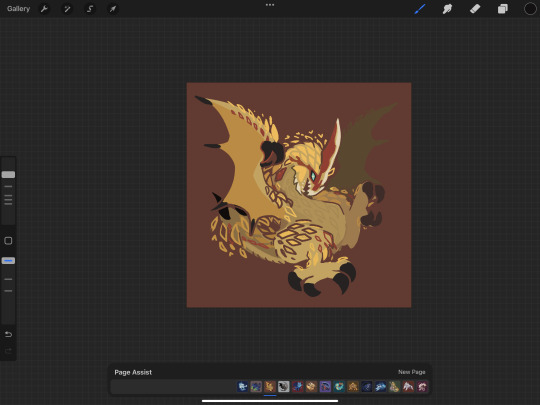Open the thirteenth page thumbnail
Viewport: 540px width, 405px height.
(408, 386)
